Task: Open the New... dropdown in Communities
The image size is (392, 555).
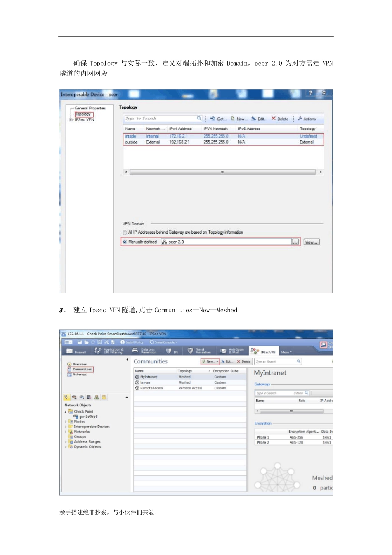Action: pos(210,361)
